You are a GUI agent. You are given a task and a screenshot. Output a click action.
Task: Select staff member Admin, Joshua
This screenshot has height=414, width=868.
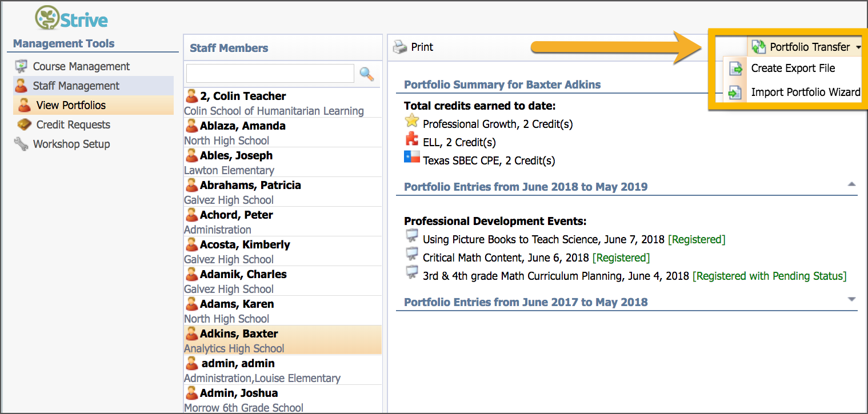pyautogui.click(x=283, y=399)
